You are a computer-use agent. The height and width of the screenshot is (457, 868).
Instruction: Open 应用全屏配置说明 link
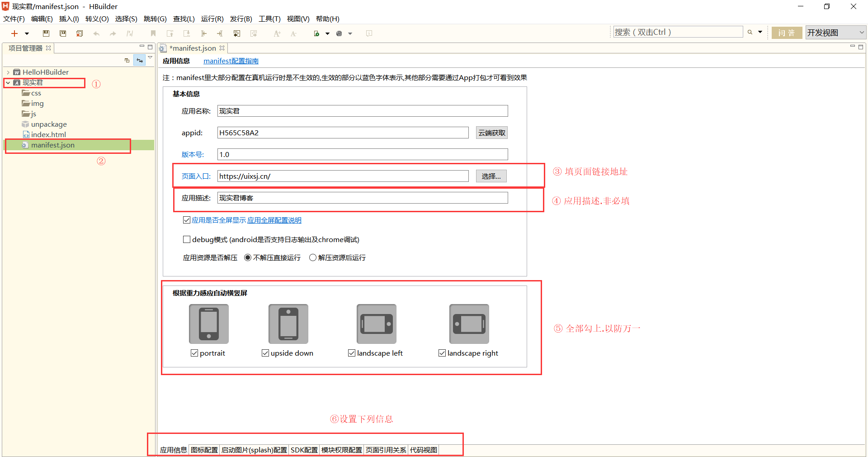coord(274,220)
